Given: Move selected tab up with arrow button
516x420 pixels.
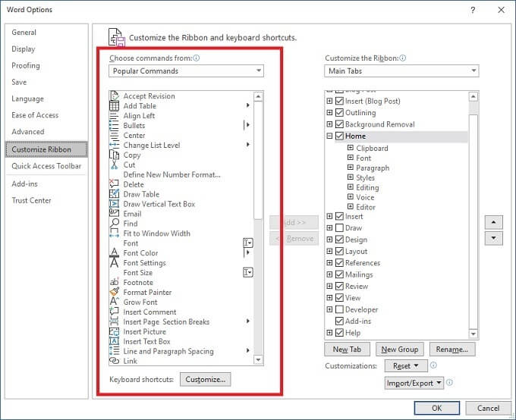Looking at the screenshot, I should click(x=494, y=222).
